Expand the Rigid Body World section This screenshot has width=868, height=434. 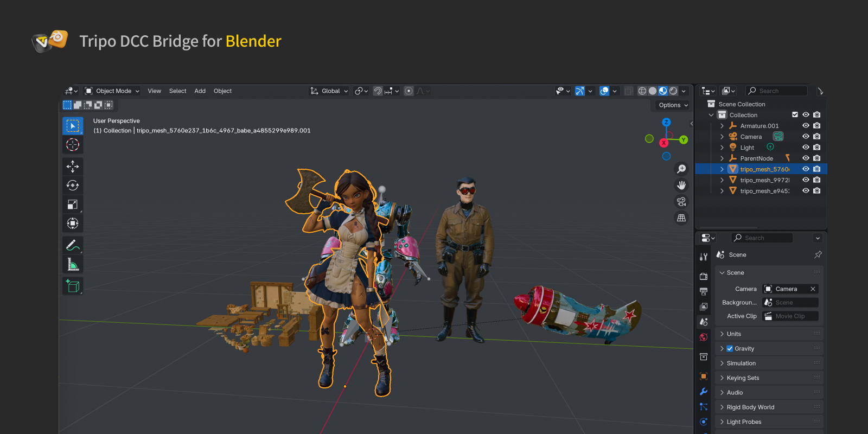[x=750, y=407]
